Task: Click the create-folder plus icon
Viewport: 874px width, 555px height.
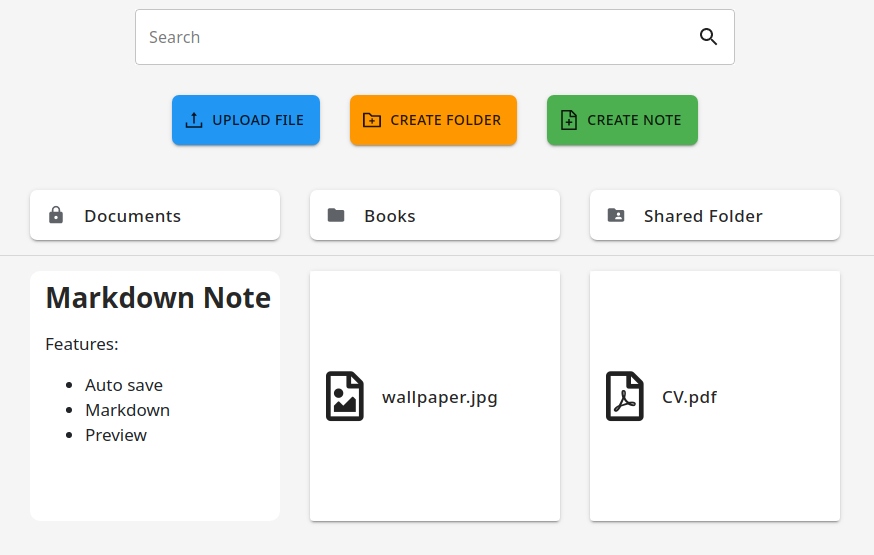Action: coord(372,120)
